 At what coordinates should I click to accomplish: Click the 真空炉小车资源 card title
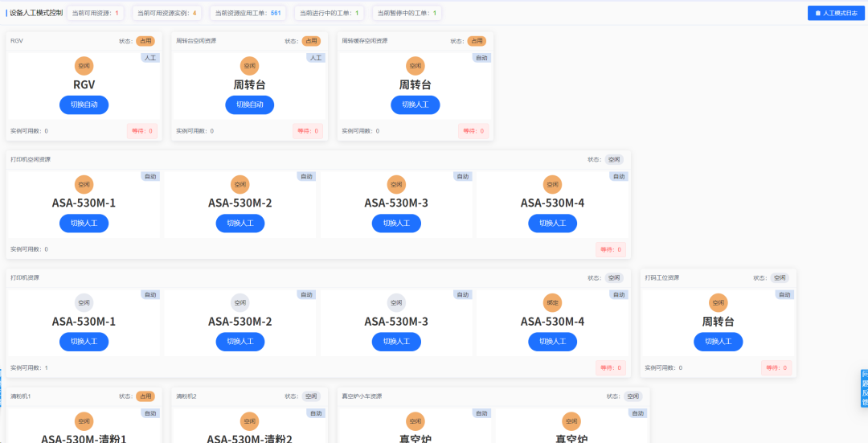click(362, 396)
